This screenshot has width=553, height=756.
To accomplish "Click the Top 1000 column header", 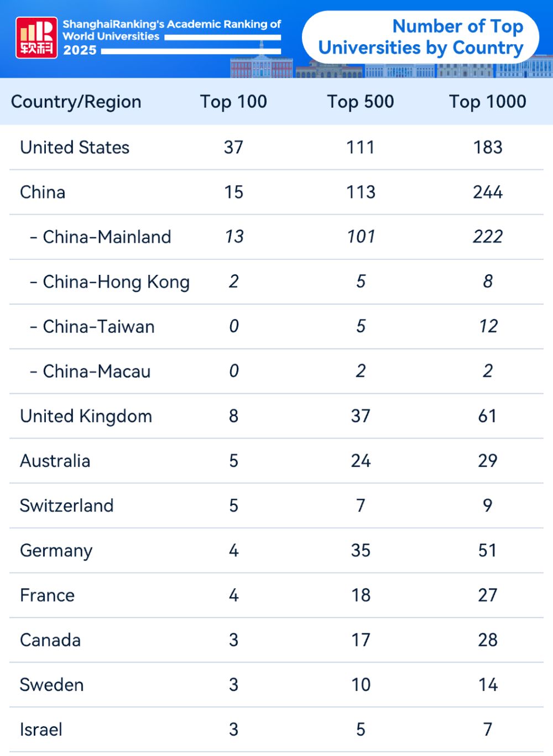I will pos(487,102).
